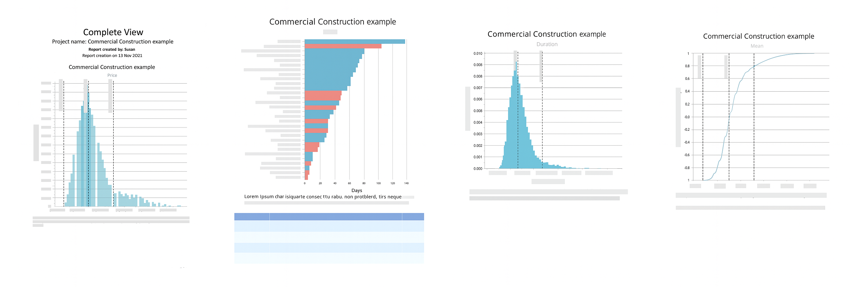Click the "Mean" chart subtitle

[x=757, y=46]
